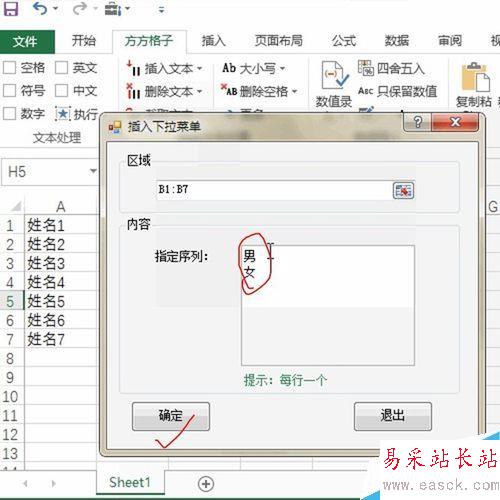Select row header 9

coord(11,378)
